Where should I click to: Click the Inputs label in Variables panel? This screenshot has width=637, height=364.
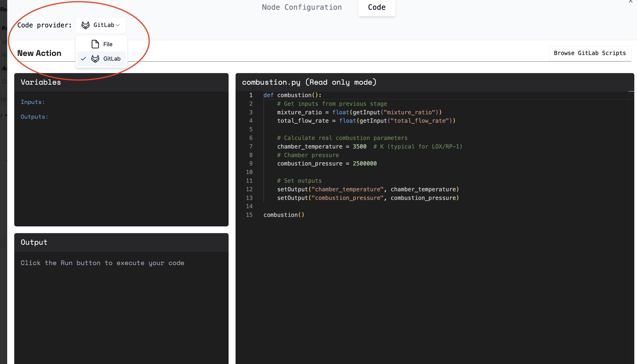pyautogui.click(x=33, y=102)
